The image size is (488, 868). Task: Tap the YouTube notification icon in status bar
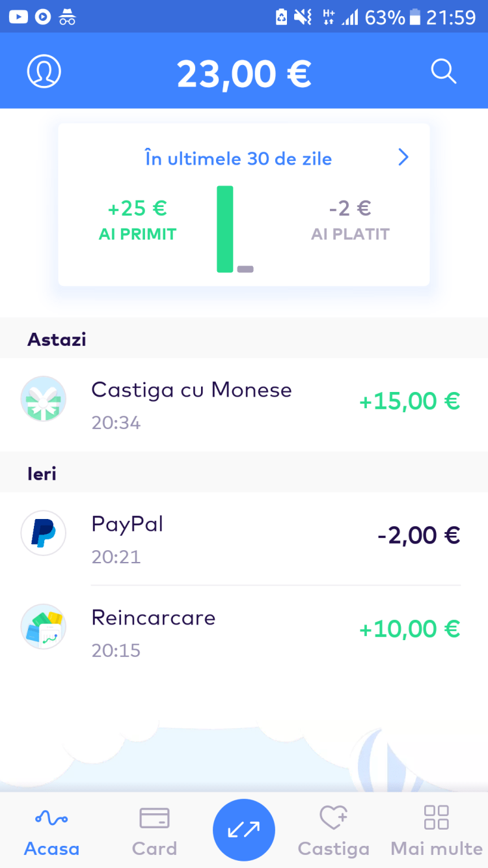tap(18, 16)
